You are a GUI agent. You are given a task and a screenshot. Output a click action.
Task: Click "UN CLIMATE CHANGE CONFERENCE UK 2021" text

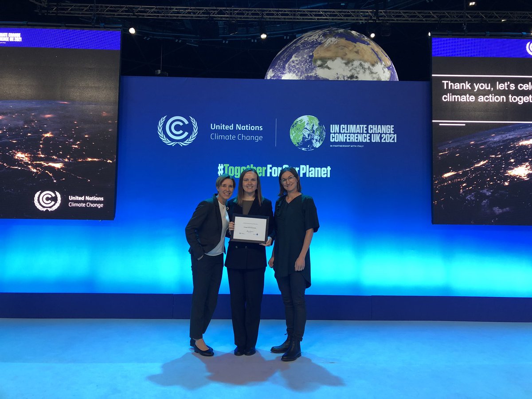(363, 133)
